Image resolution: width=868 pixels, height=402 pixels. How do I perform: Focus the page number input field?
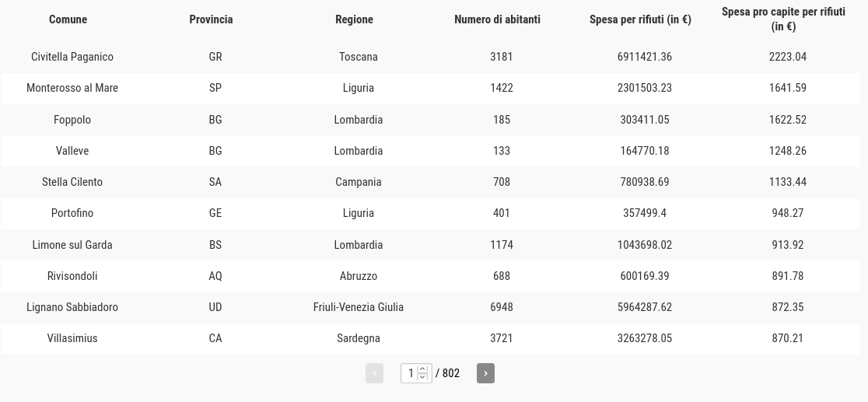[x=410, y=373]
